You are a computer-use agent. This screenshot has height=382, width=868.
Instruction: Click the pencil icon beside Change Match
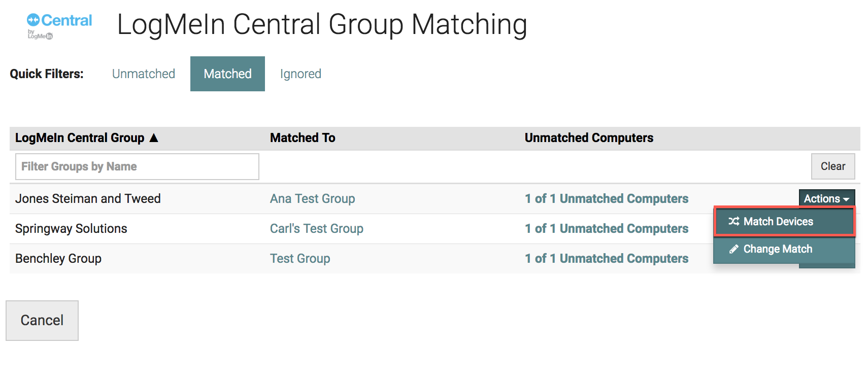[732, 249]
